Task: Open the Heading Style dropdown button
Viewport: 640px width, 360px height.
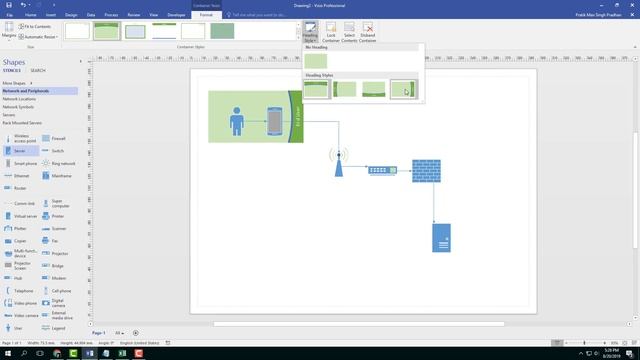Action: pos(310,32)
